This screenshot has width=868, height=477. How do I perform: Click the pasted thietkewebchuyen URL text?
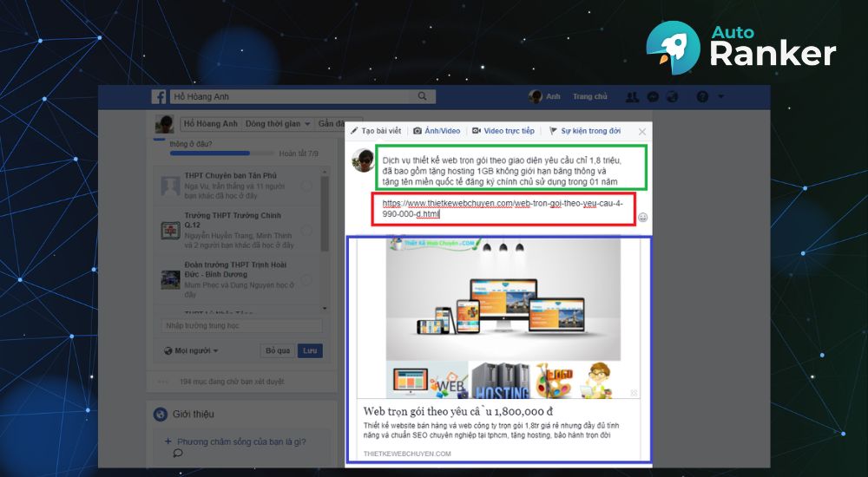503,209
